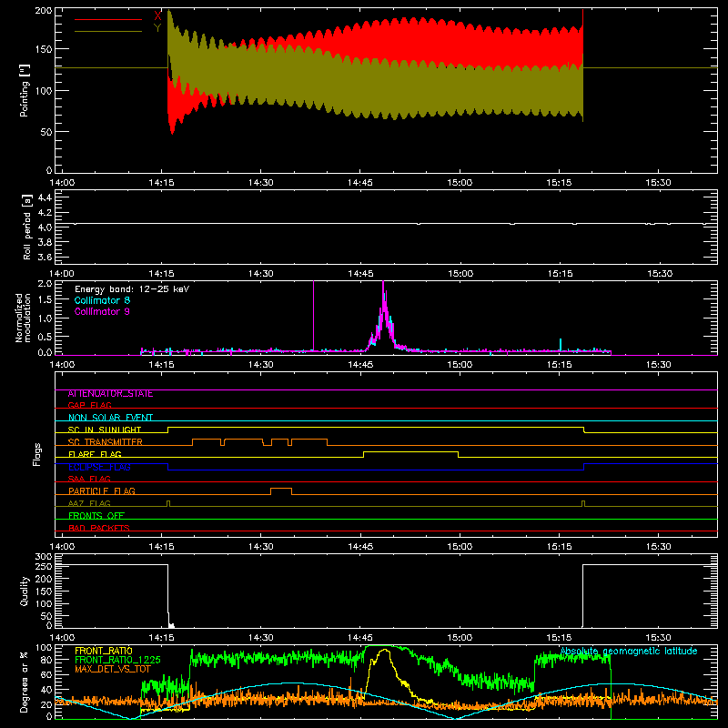The image size is (728, 728).
Task: Click the SC_TRANSMITTER flag label
Action: [106, 442]
